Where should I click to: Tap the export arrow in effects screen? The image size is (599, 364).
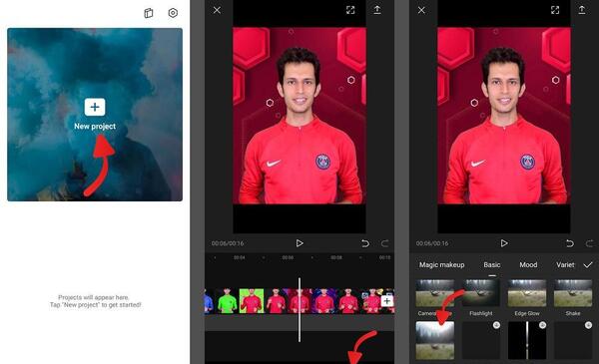click(582, 10)
